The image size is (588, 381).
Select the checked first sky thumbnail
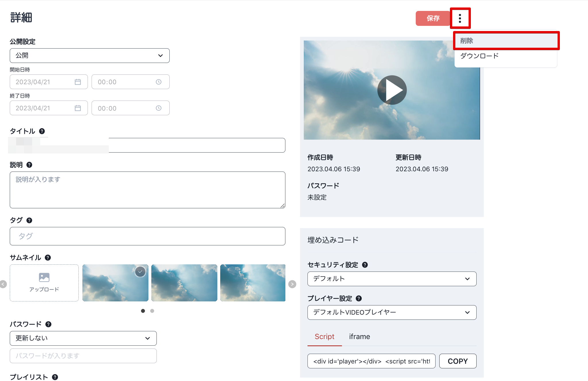[115, 283]
